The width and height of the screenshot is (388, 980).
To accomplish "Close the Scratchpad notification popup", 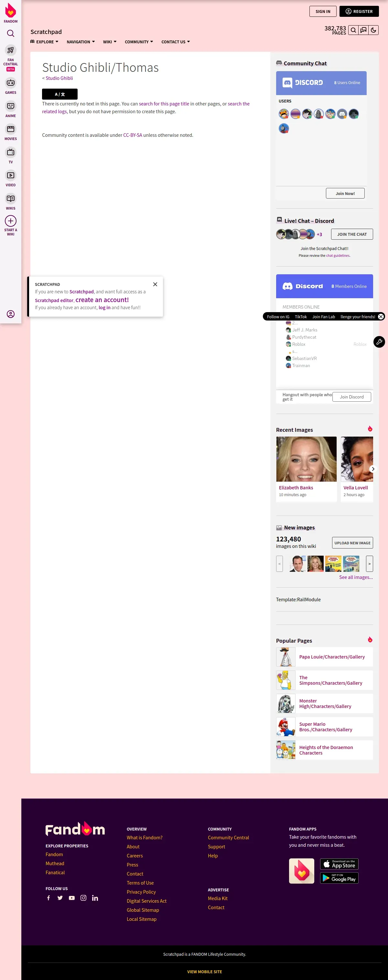I will [155, 284].
